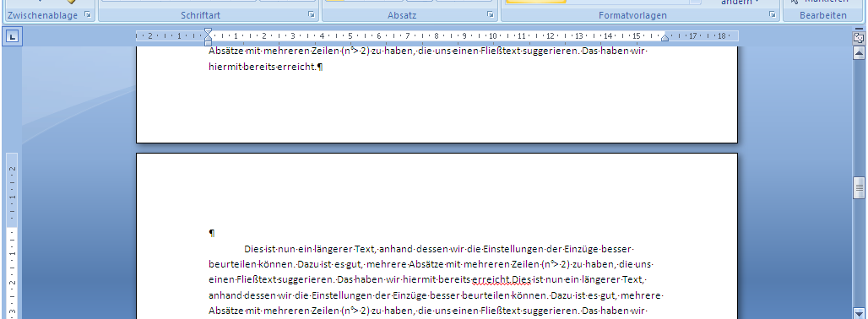Screen dimensions: 868x319
Task: Select the first line indent marker
Action: pyautogui.click(x=209, y=31)
